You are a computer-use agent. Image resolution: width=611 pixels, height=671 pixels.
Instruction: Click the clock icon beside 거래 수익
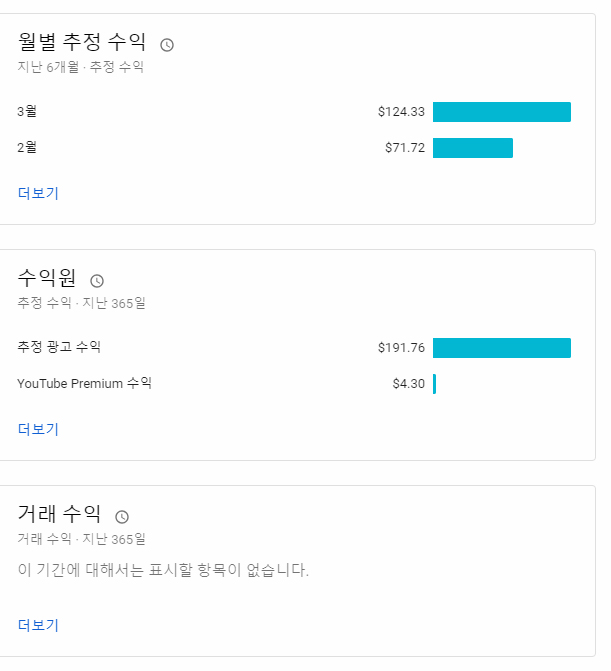122,517
